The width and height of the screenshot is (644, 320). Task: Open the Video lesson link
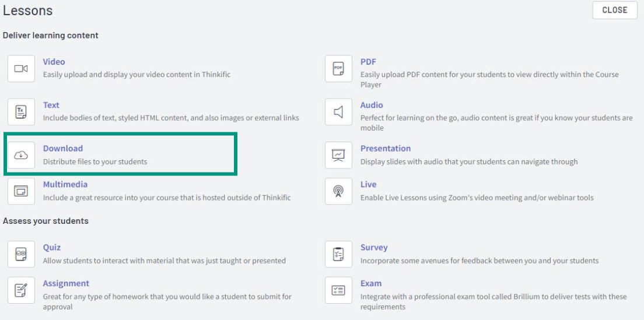click(54, 62)
